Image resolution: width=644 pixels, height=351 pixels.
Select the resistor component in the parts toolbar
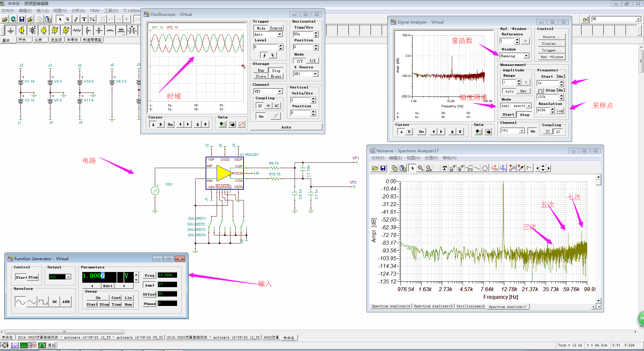point(77,31)
